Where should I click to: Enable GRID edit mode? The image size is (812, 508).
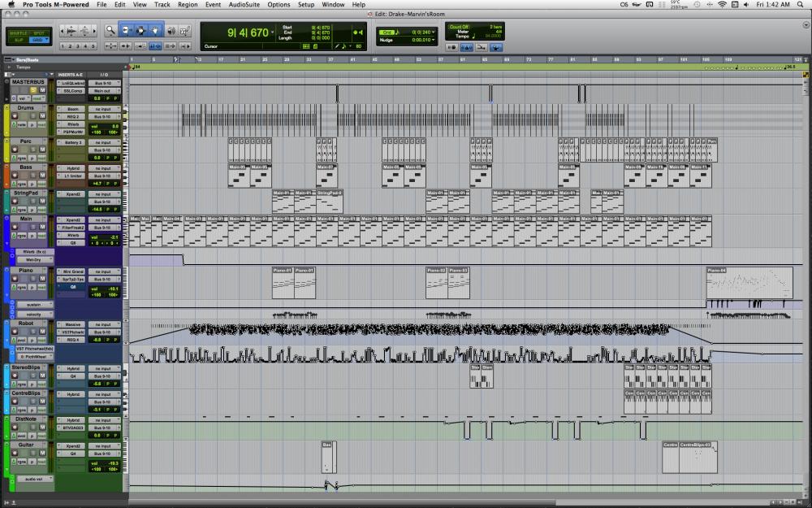(37, 40)
